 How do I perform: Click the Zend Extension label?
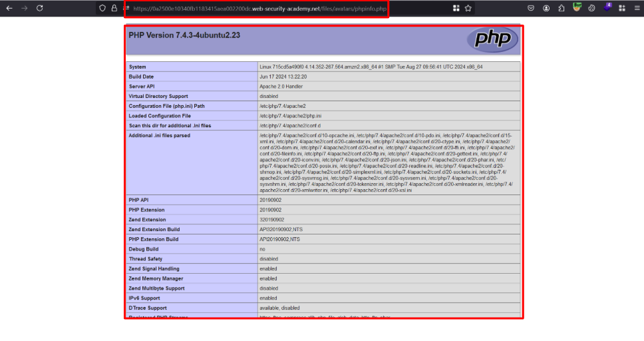coord(147,220)
